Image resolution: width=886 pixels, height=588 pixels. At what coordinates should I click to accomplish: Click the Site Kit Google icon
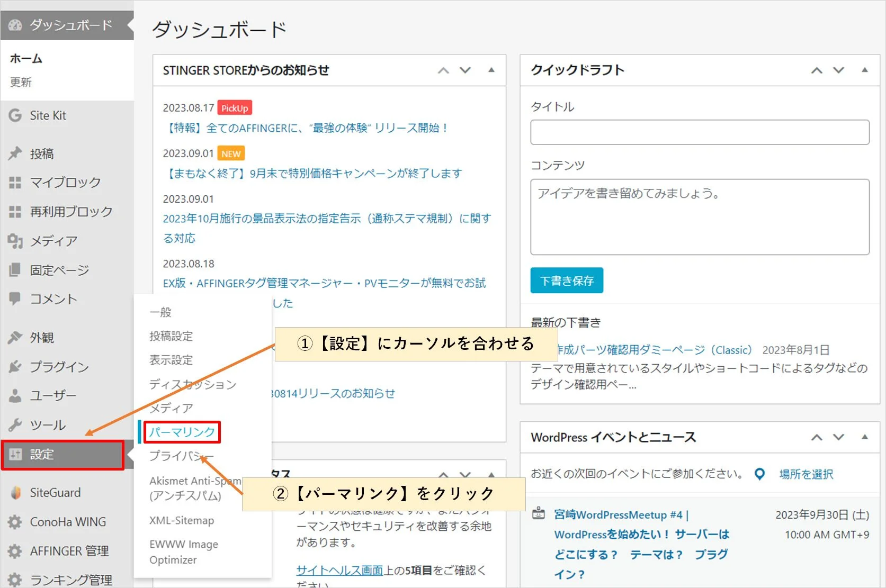[15, 115]
